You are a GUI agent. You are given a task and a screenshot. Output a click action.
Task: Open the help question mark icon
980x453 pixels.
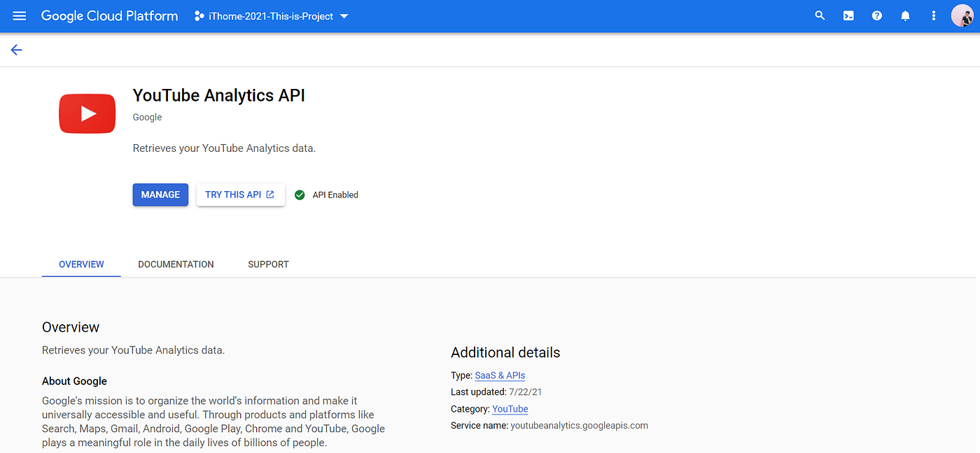click(876, 15)
